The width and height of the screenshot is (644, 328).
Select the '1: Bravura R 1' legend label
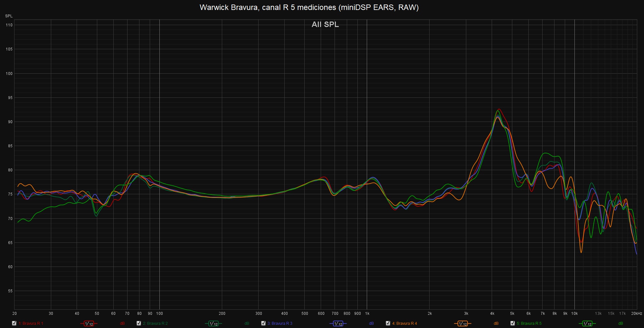click(x=31, y=323)
